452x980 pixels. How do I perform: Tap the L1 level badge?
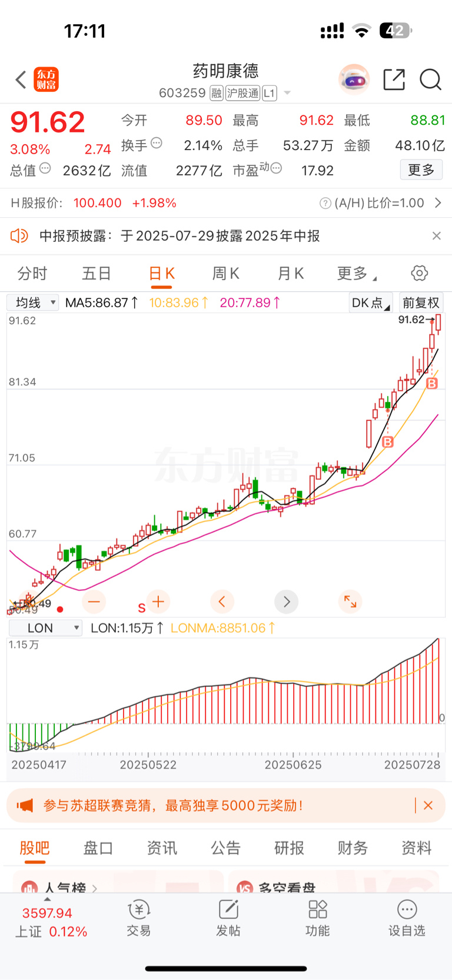point(269,93)
